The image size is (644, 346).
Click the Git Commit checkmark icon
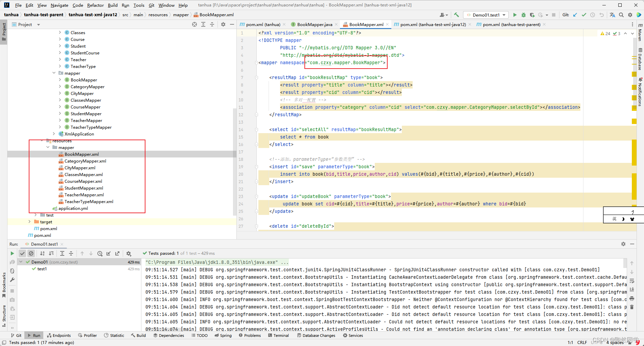pyautogui.click(x=584, y=15)
